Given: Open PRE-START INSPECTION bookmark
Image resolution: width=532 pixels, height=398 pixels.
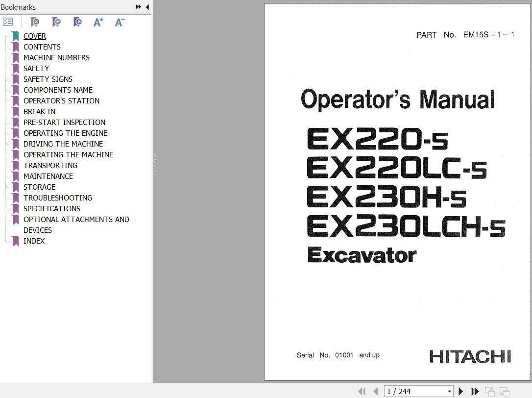Looking at the screenshot, I should [65, 122].
